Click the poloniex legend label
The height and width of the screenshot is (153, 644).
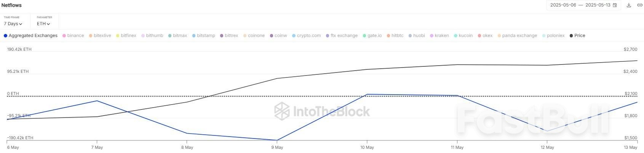(x=555, y=35)
